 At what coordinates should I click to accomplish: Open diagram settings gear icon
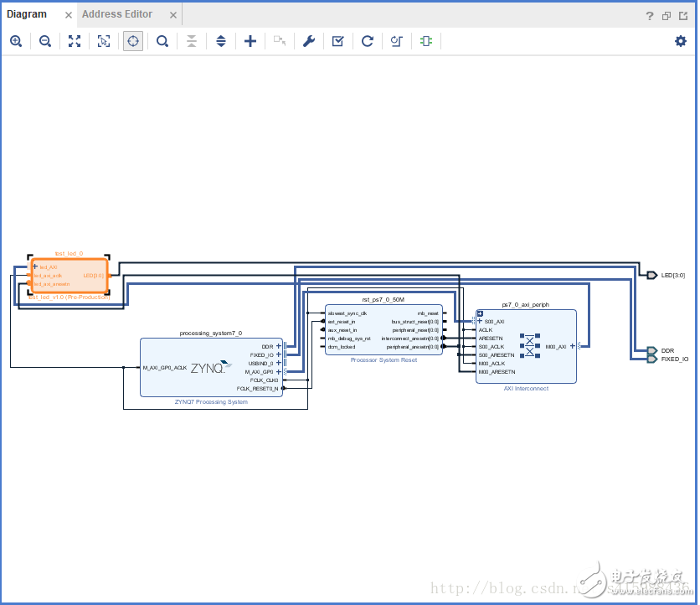tap(681, 41)
